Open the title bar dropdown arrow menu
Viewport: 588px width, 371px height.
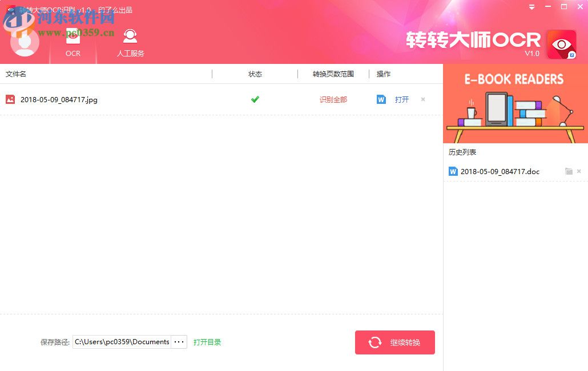[531, 7]
